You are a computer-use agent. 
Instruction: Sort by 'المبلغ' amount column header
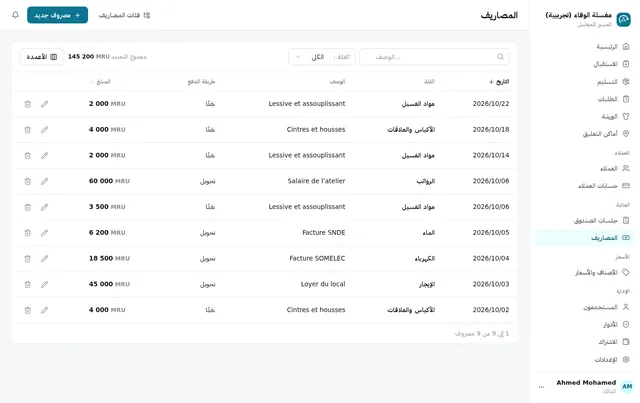(100, 82)
